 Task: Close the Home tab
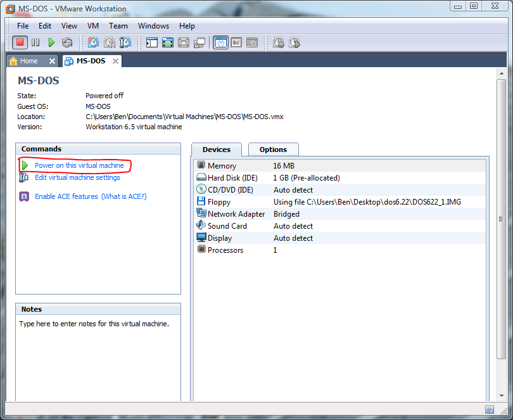52,61
